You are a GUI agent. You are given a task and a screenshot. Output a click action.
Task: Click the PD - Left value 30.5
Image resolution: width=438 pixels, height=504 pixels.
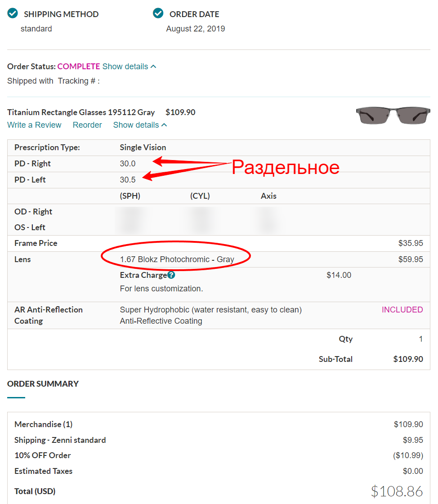tap(128, 180)
